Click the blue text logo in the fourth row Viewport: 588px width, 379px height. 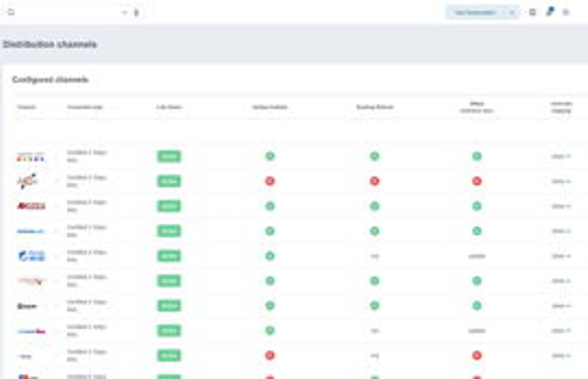(31, 231)
